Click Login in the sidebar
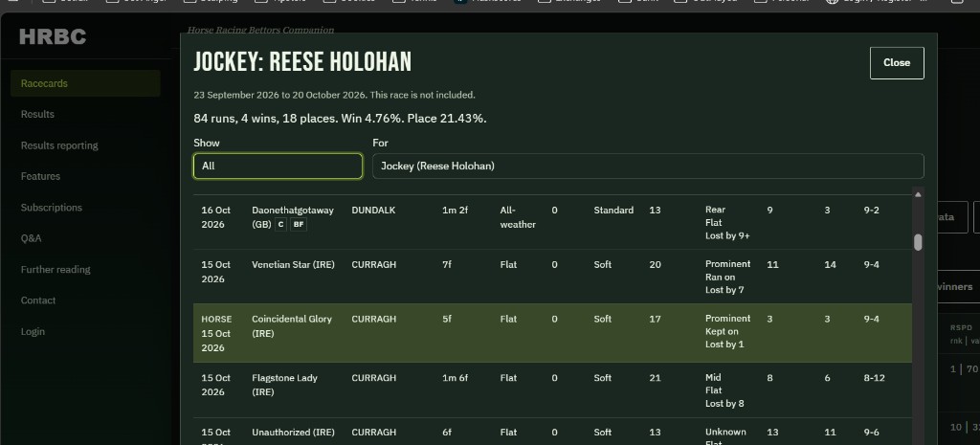The width and height of the screenshot is (980, 445). click(33, 331)
